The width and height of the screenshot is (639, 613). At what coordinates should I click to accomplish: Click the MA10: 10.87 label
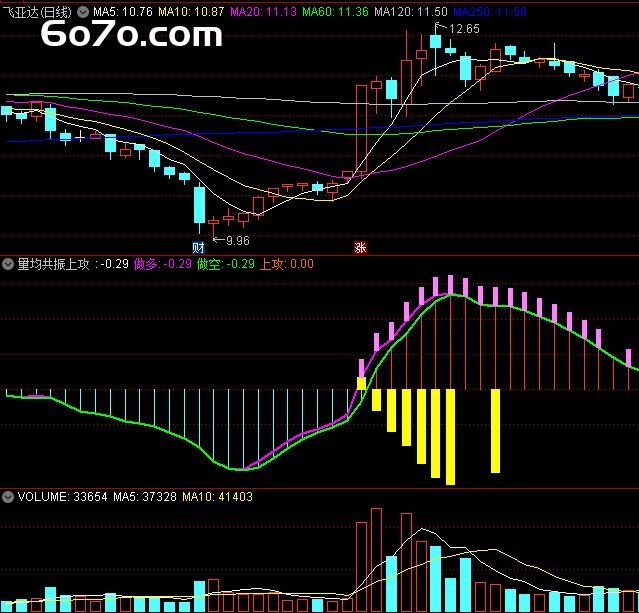[x=191, y=12]
